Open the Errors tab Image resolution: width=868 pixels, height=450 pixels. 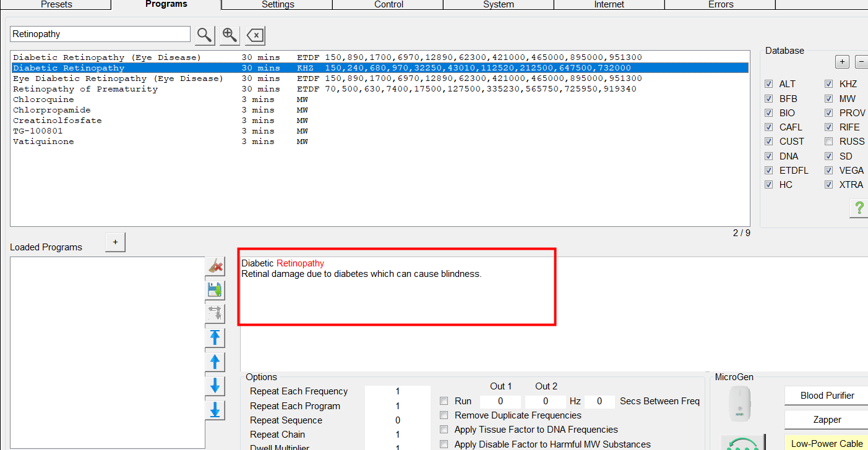(721, 4)
